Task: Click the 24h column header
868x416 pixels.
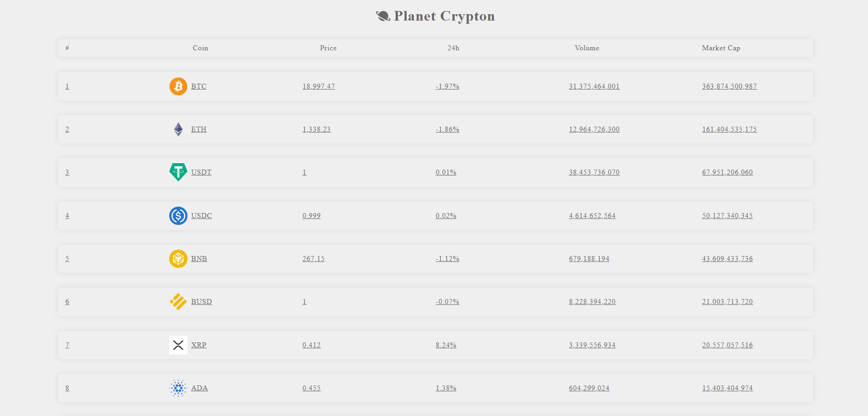Action: pos(453,48)
